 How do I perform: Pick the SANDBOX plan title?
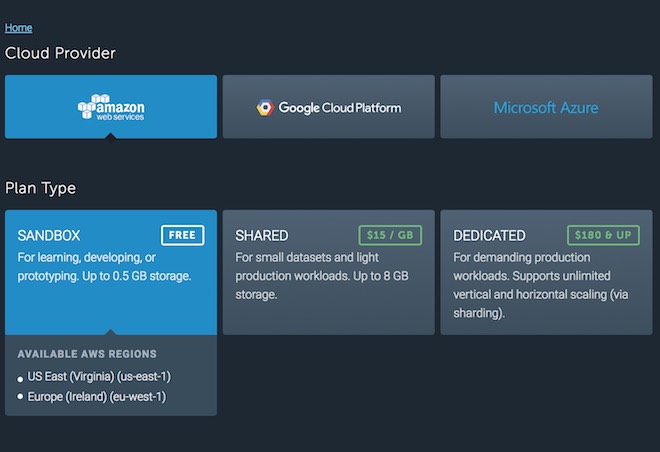[49, 236]
